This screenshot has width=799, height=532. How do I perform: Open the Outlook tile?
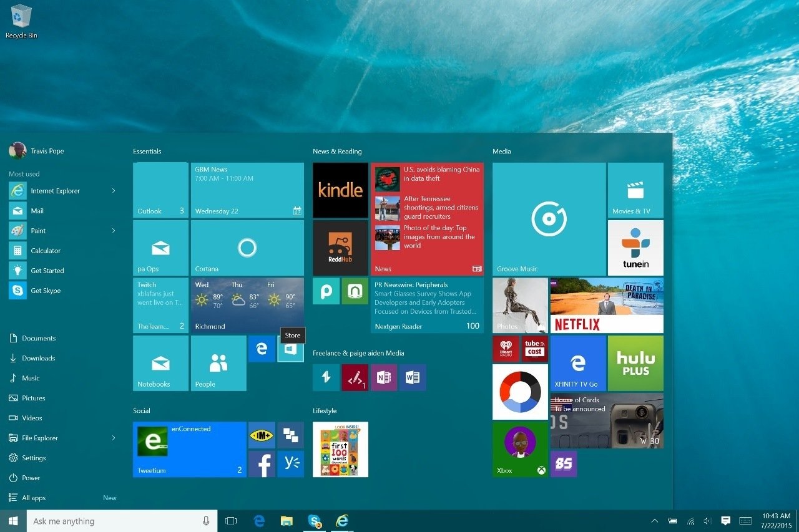click(160, 190)
